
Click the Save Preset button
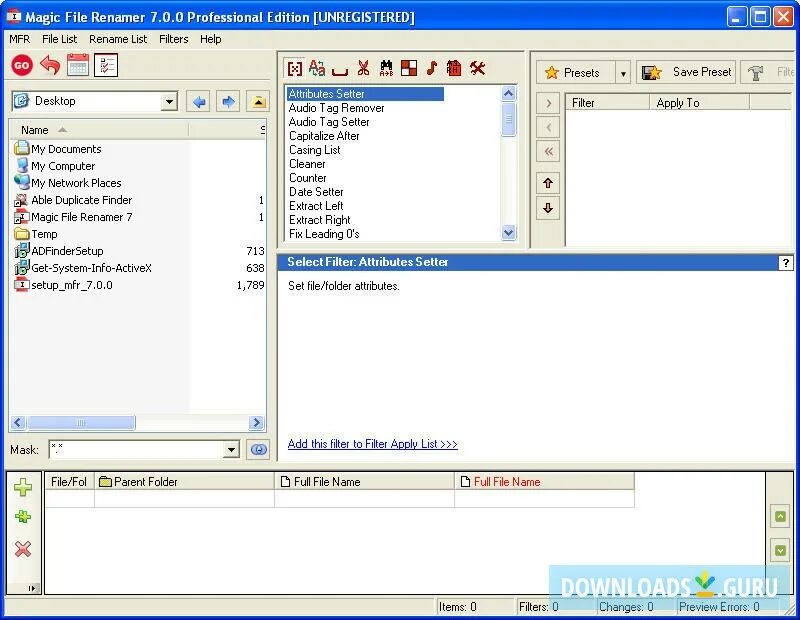pos(686,72)
